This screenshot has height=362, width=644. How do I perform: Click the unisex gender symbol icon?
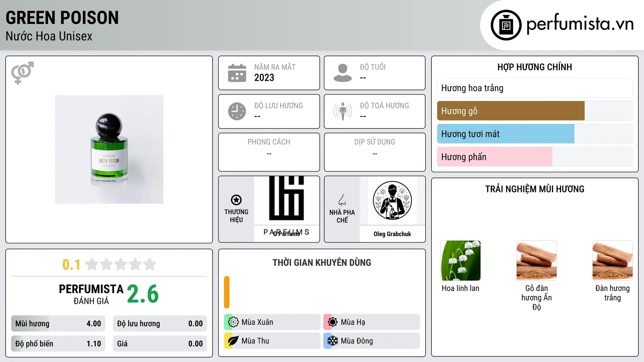[22, 73]
